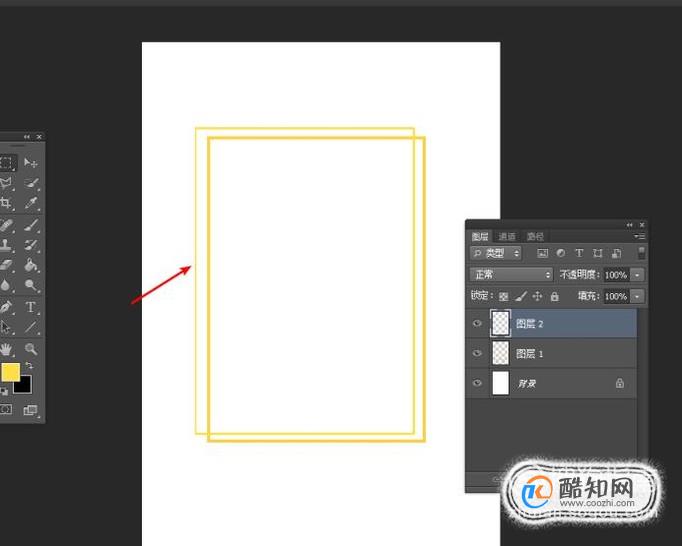Toggle Quick Mask mode

6,409
